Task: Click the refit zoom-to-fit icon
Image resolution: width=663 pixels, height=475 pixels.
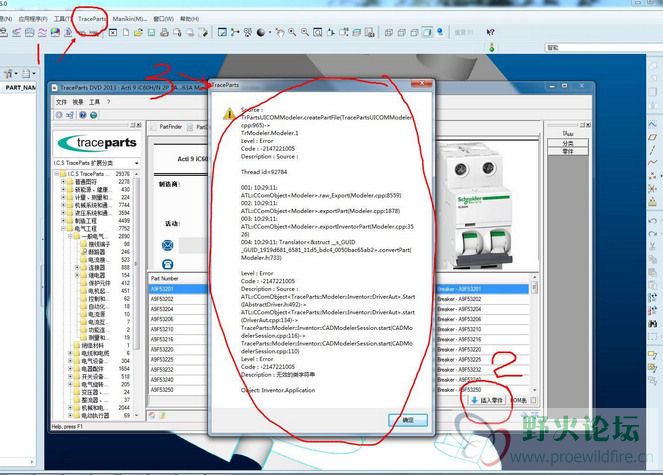Action: click(318, 32)
